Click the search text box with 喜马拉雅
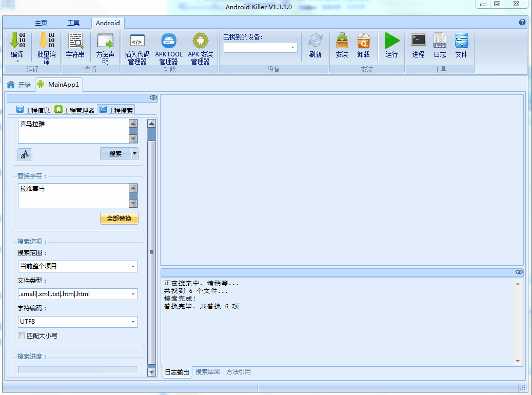The image size is (532, 395). (73, 131)
